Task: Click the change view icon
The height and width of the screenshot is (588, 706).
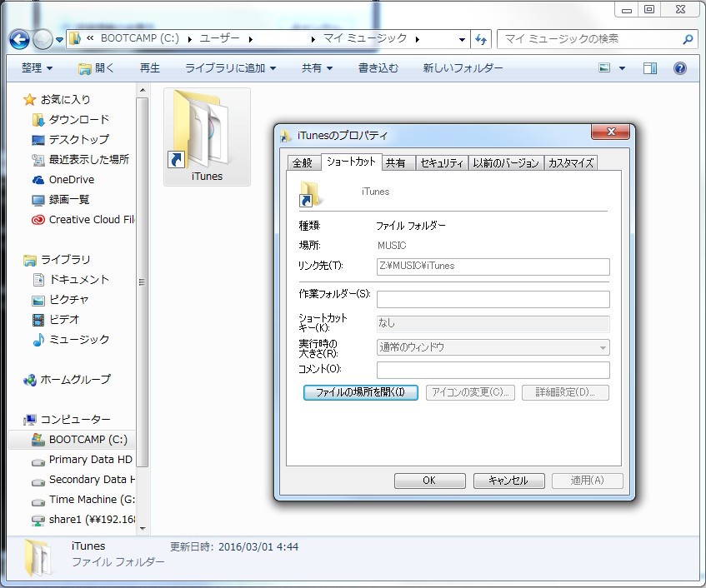Action: pos(604,68)
